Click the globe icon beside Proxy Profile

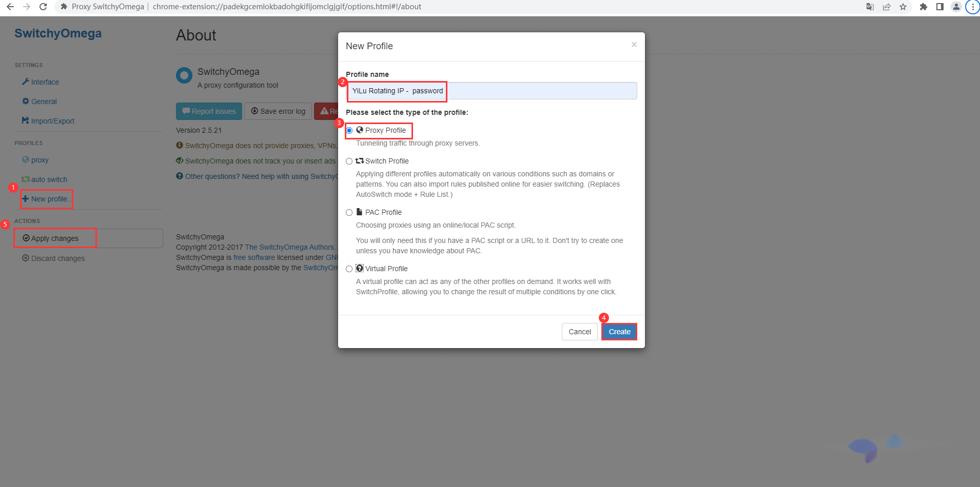pos(360,130)
